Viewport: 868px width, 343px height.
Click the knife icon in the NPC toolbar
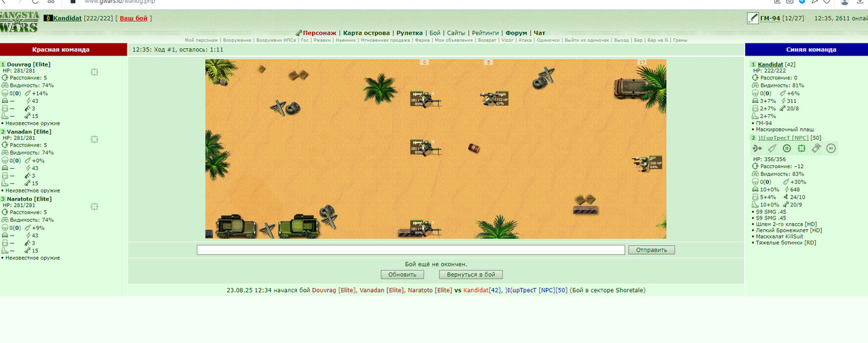(772, 148)
